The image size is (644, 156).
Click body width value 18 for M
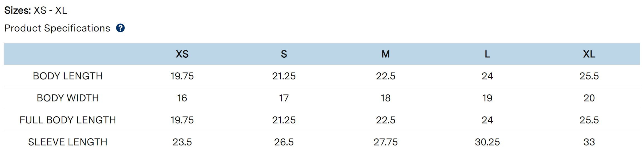click(x=386, y=98)
